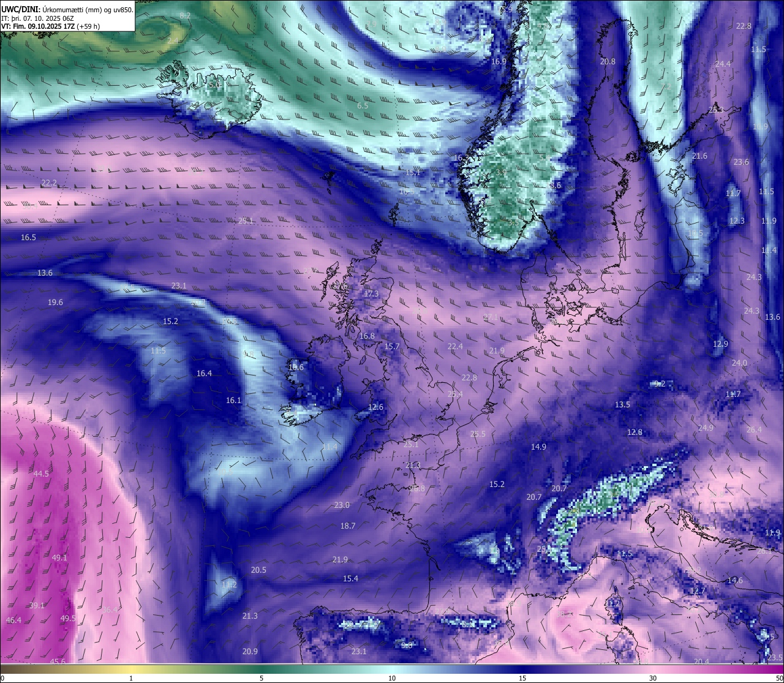Click the map value '46.4'
The image size is (784, 683).
13,621
